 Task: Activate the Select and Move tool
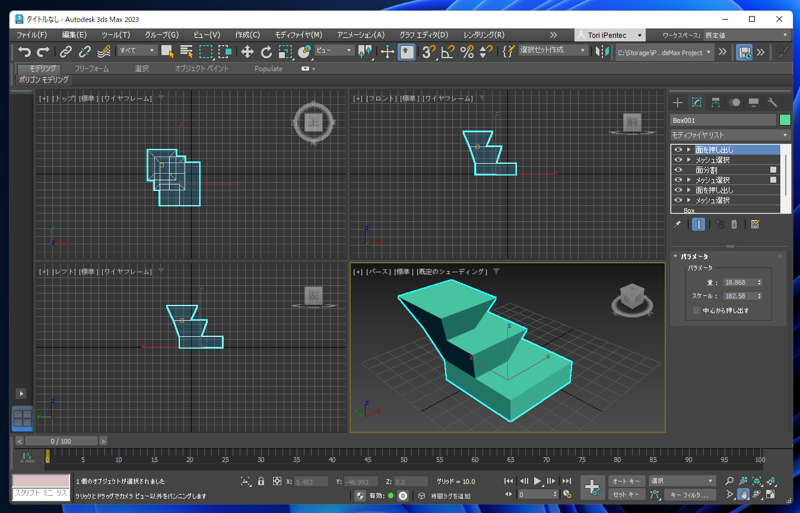coord(247,52)
